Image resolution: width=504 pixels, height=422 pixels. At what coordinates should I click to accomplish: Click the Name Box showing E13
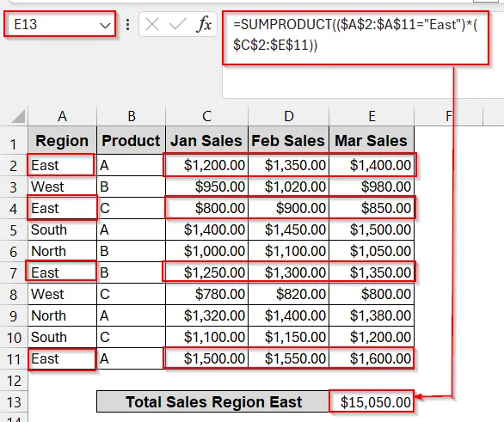[x=59, y=24]
